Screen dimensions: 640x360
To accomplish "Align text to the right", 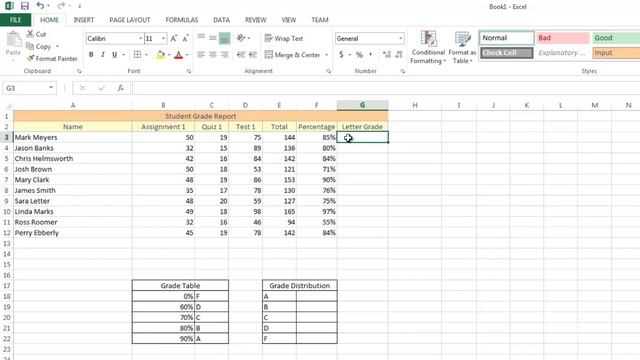I will [224, 55].
